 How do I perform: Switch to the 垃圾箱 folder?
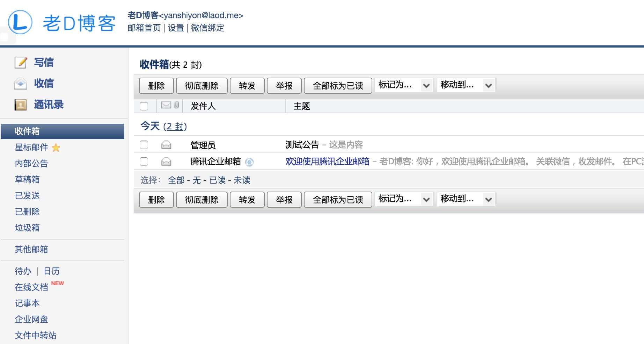tap(27, 228)
